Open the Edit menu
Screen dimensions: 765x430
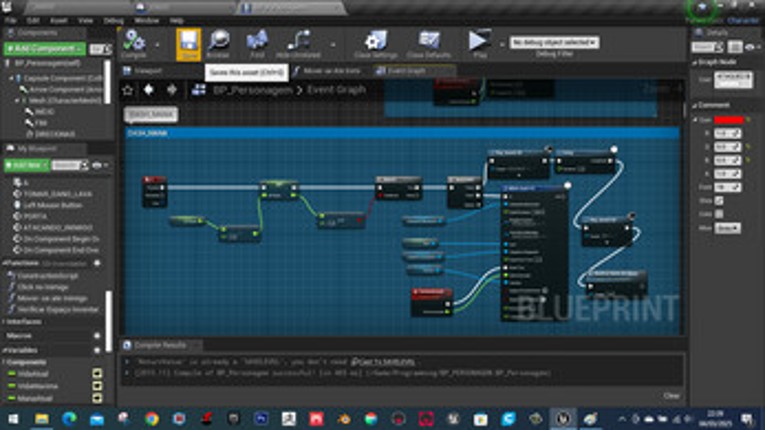click(x=33, y=20)
